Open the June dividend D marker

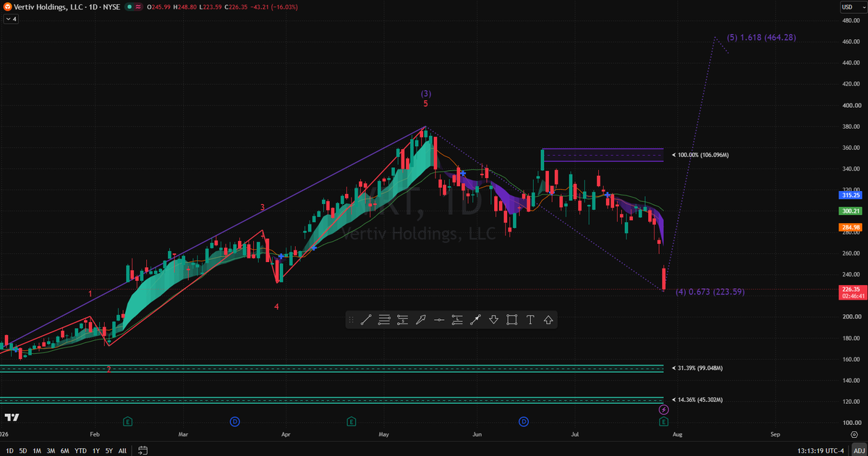524,421
